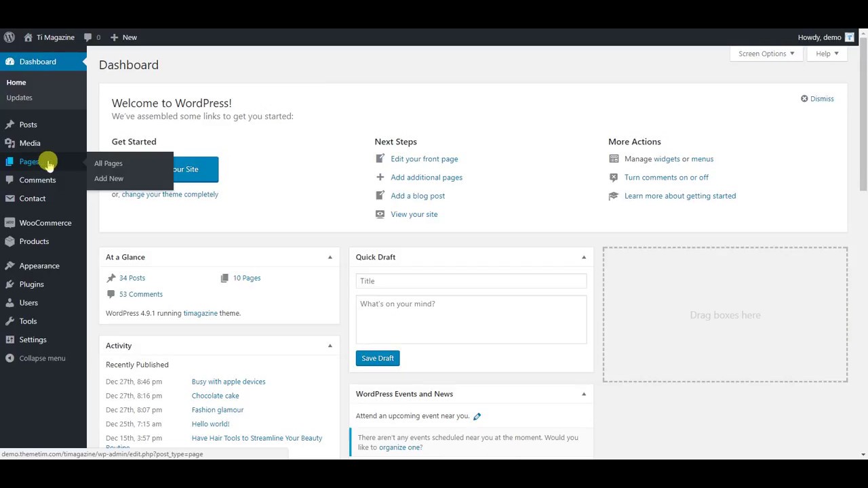Click the WooCommerce icon in sidebar

click(x=9, y=223)
